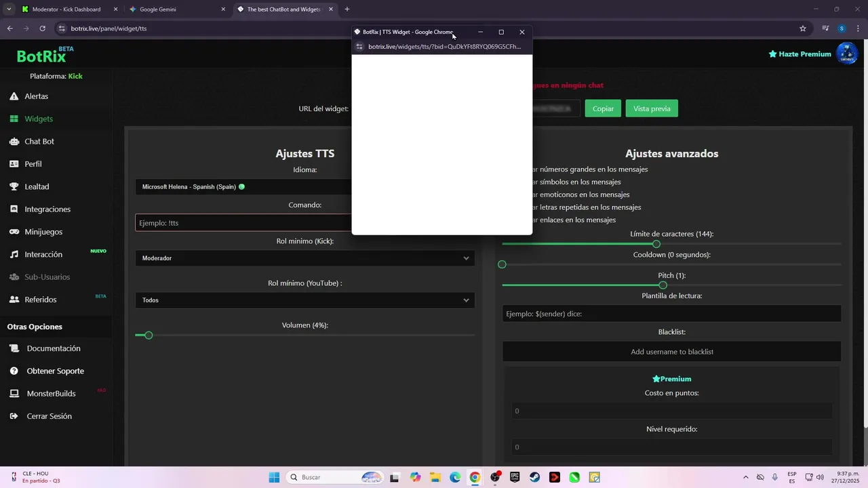
Task: Open the Alertas sidebar section
Action: [x=37, y=96]
